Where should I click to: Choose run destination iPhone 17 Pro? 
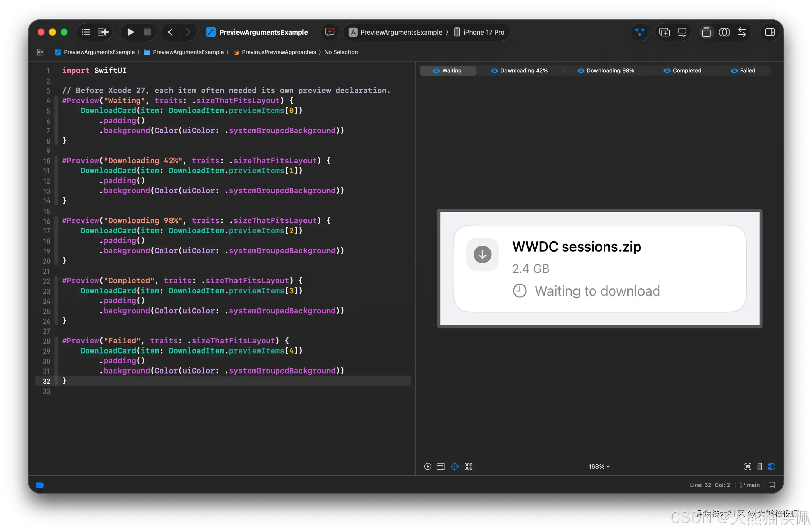(x=480, y=32)
